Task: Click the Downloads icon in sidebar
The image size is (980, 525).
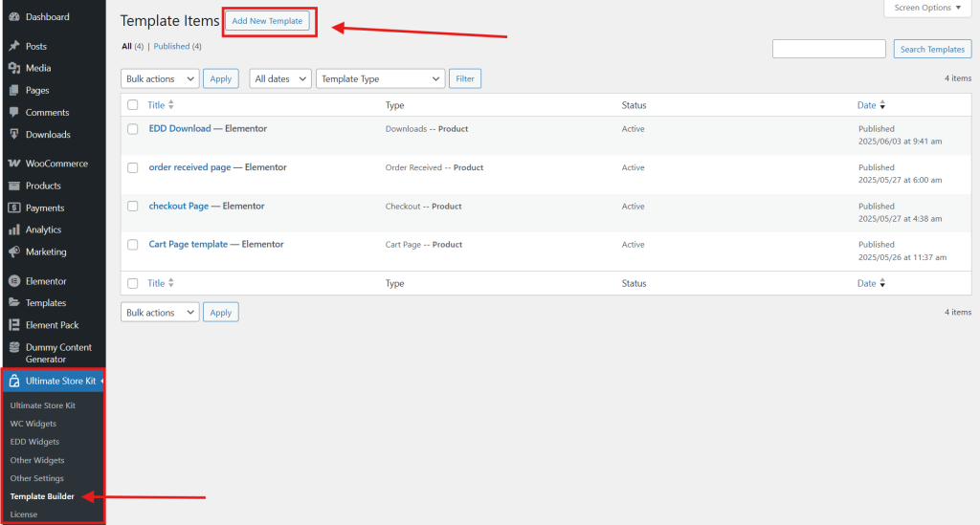Action: tap(13, 134)
